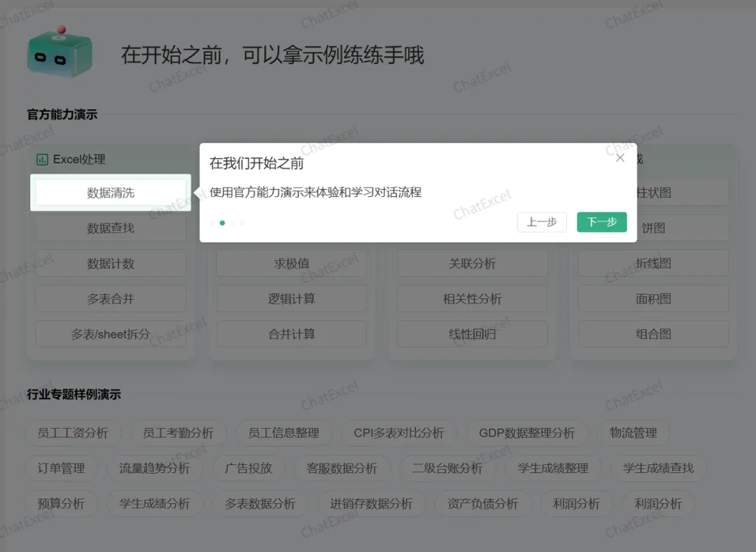The image size is (756, 552).
Task: Click the Excel处理 column header text
Action: click(x=79, y=159)
